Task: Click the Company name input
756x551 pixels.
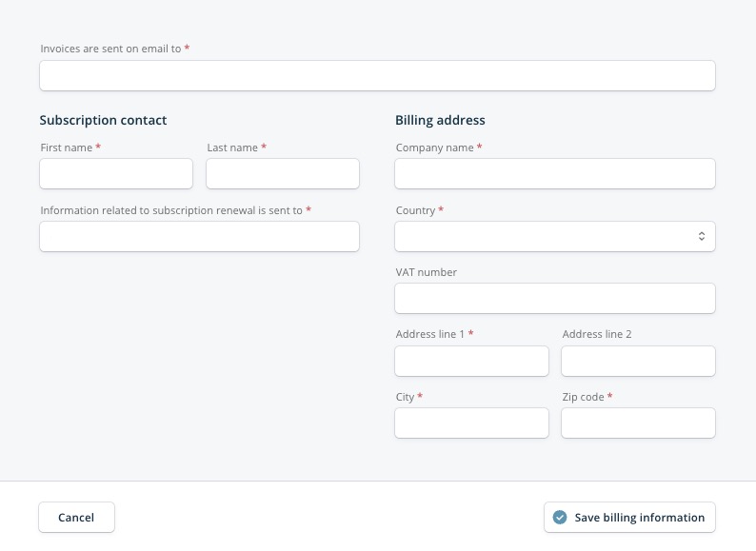Action: coord(555,173)
